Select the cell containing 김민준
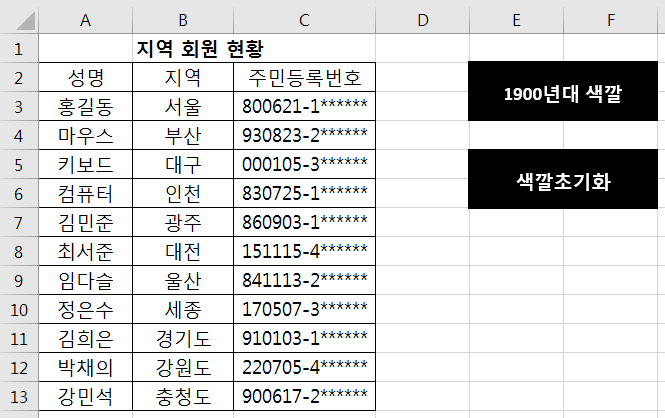 click(x=86, y=223)
